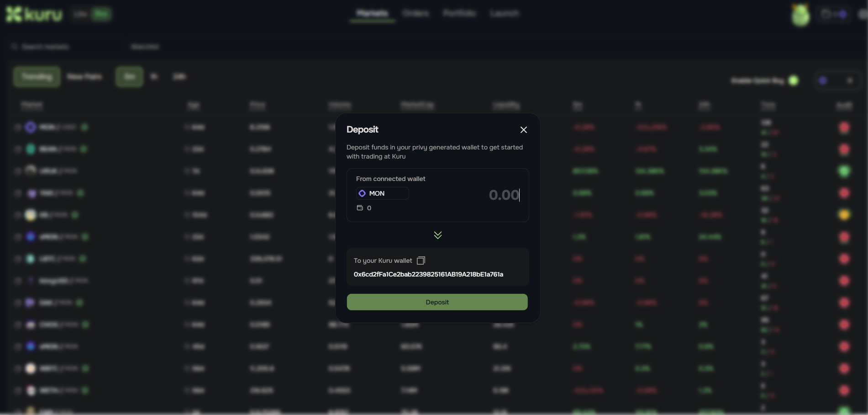Click the deposit amount input field
Screen dimensions: 868x415
coord(484,195)
